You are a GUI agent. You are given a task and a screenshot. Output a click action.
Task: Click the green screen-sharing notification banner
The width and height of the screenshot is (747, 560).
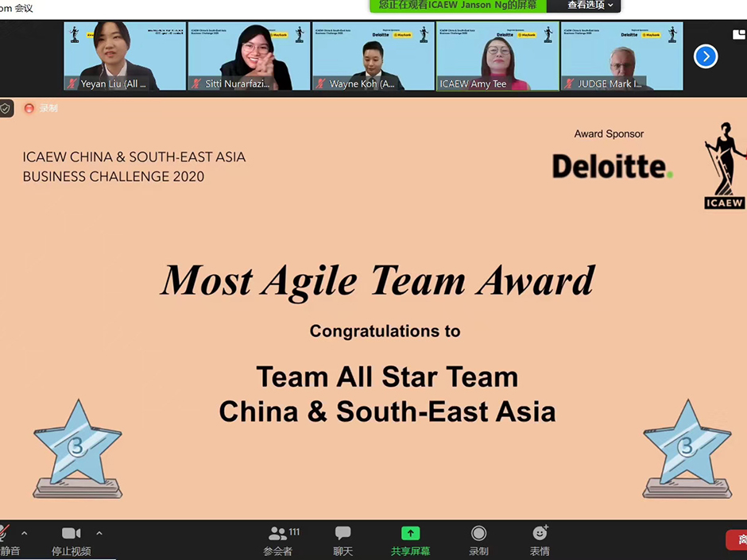[x=459, y=6]
